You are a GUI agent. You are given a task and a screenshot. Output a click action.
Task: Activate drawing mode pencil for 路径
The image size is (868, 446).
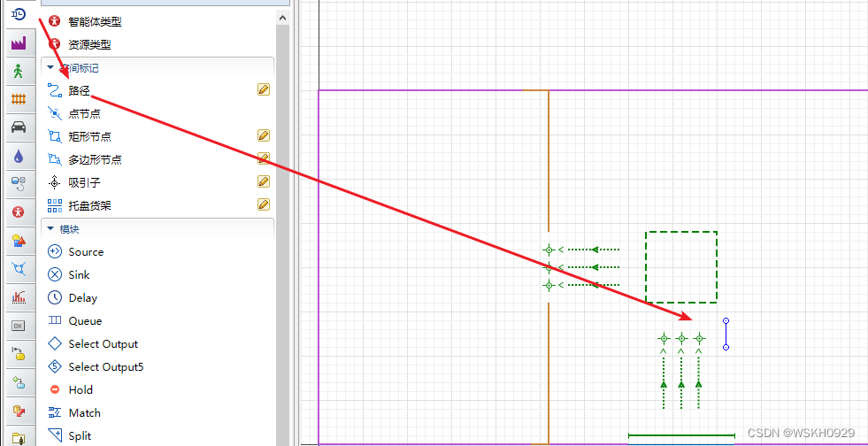point(264,89)
